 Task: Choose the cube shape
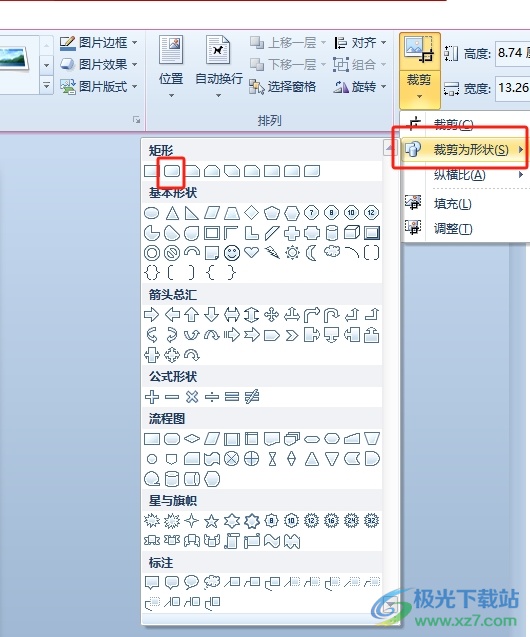352,232
